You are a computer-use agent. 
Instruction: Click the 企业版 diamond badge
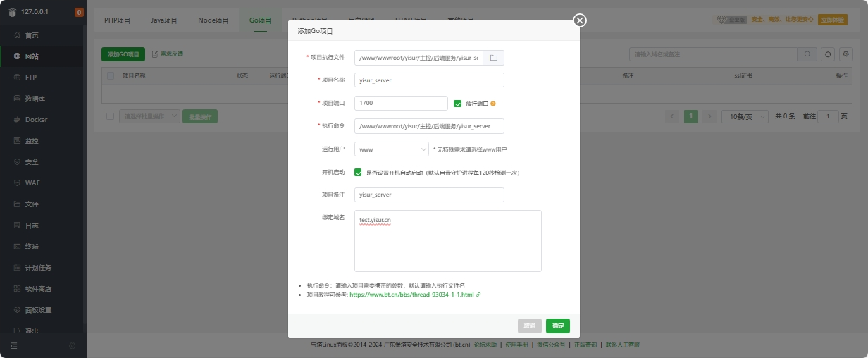click(x=731, y=20)
